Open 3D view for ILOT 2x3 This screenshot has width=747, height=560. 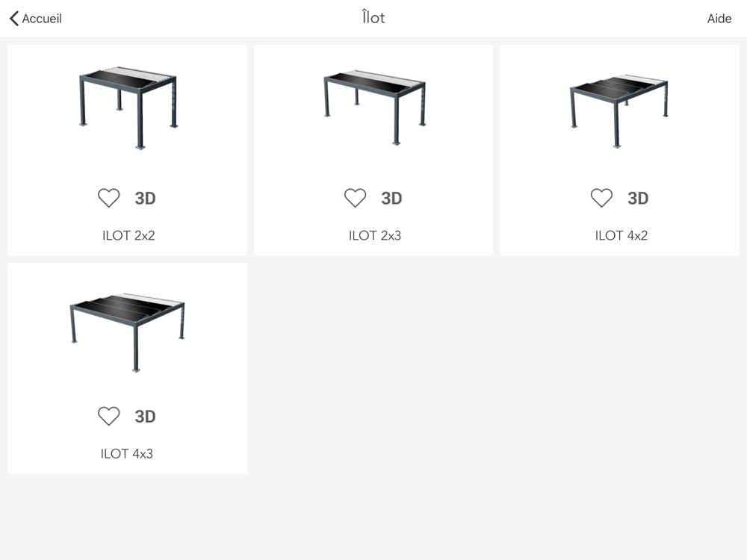pos(391,198)
